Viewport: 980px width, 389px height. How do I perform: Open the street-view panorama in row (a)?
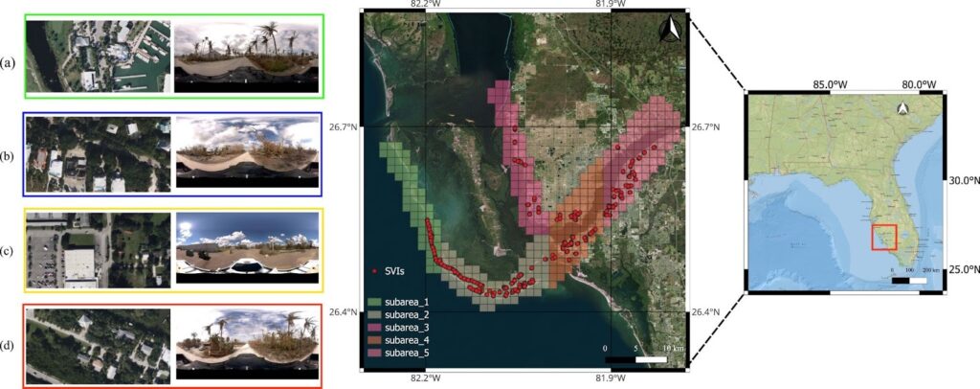tap(246, 57)
